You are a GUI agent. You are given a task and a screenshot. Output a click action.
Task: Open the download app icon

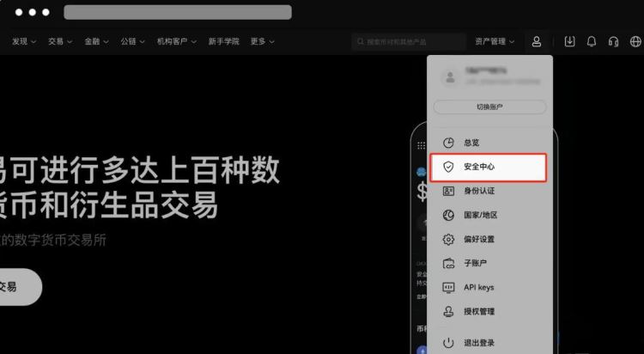point(570,41)
